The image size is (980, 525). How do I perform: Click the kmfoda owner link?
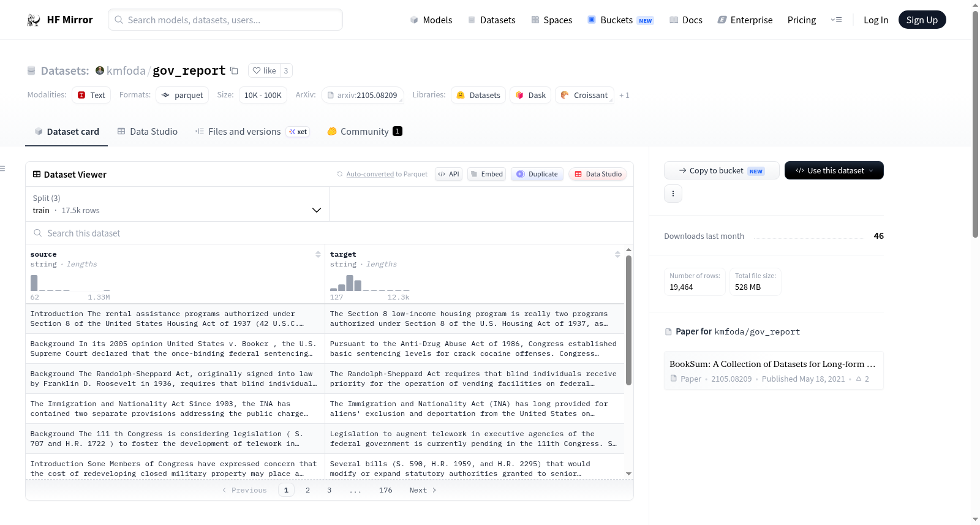point(126,70)
